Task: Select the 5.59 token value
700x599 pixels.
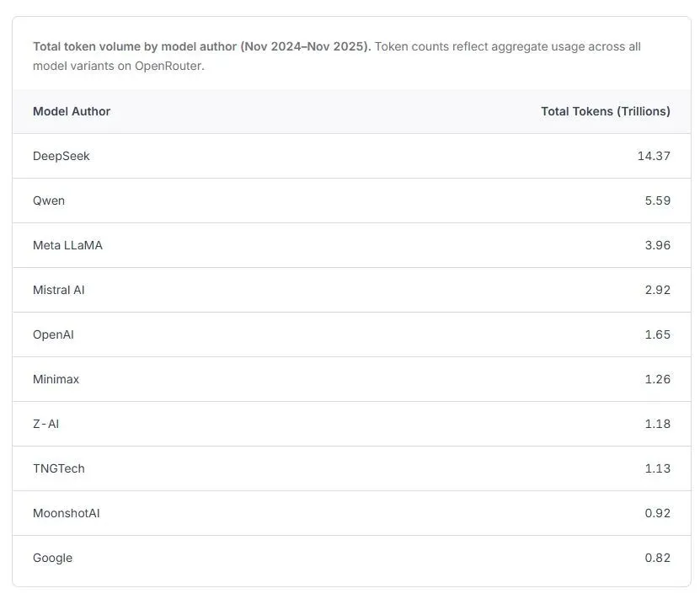Action: click(x=656, y=201)
